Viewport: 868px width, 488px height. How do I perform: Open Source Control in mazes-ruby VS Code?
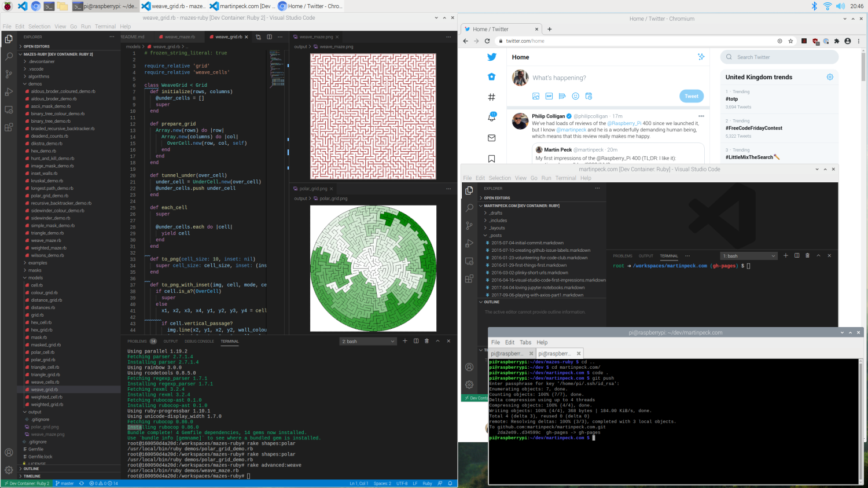pyautogui.click(x=9, y=74)
